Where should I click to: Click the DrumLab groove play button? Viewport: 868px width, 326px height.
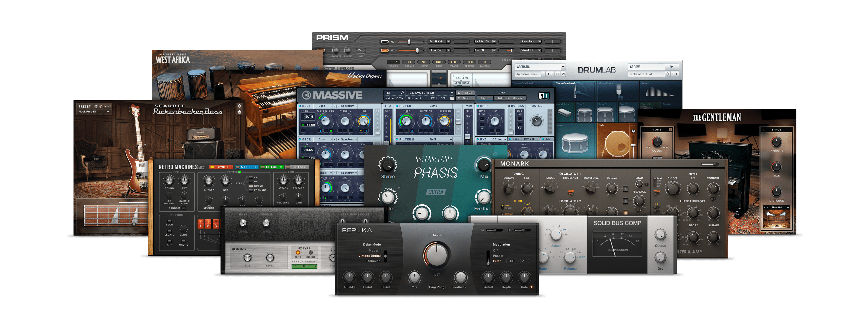coord(672,67)
